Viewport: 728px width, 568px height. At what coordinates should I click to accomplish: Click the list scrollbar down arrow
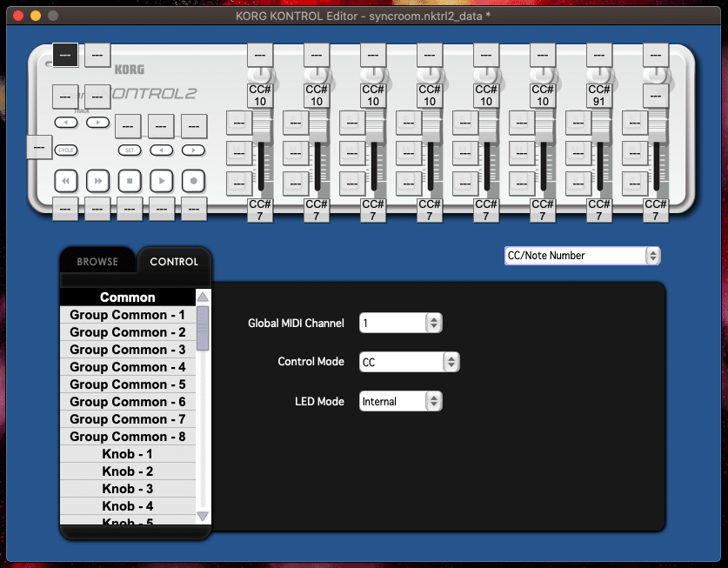tap(203, 516)
